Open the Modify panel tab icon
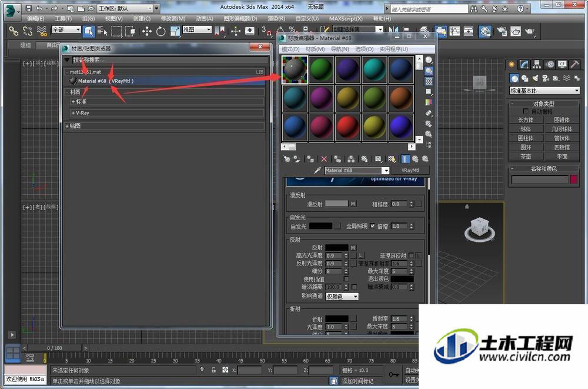 pos(524,65)
